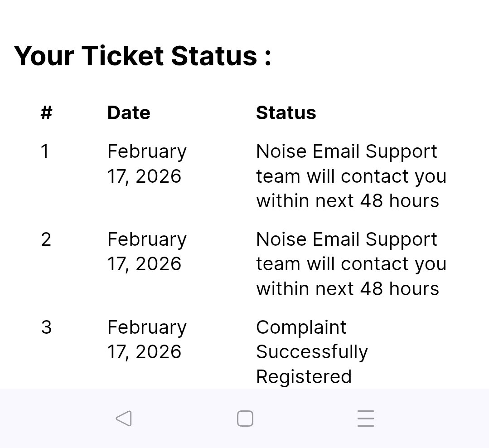This screenshot has width=489, height=448.
Task: Select the '#' column header
Action: pyautogui.click(x=46, y=112)
